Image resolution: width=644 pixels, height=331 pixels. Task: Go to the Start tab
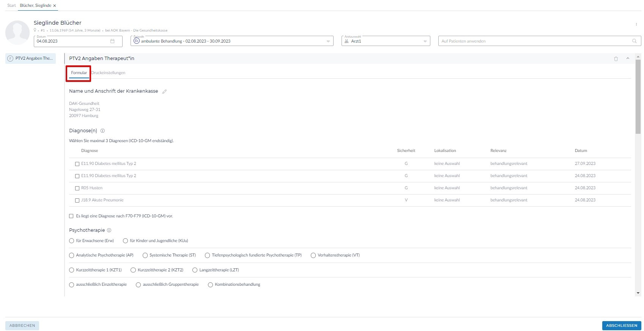tap(11, 6)
